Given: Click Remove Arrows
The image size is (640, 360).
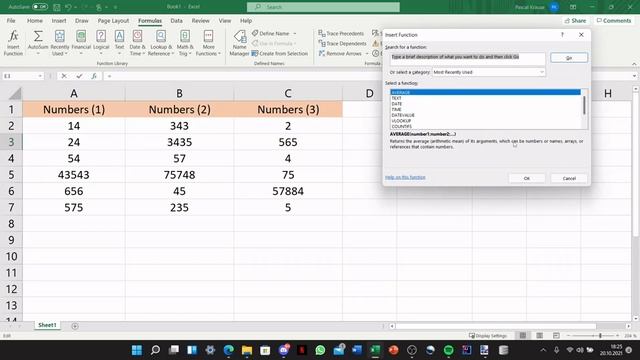Looking at the screenshot, I should click(x=340, y=53).
